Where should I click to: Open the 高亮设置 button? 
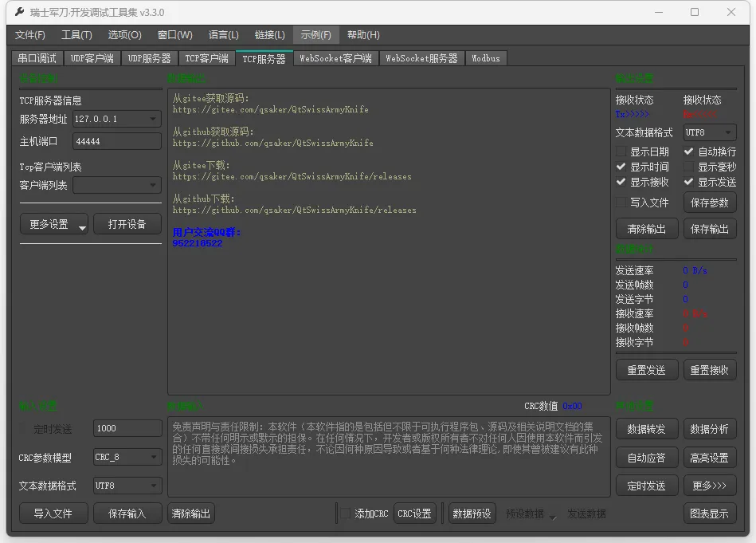(x=710, y=458)
